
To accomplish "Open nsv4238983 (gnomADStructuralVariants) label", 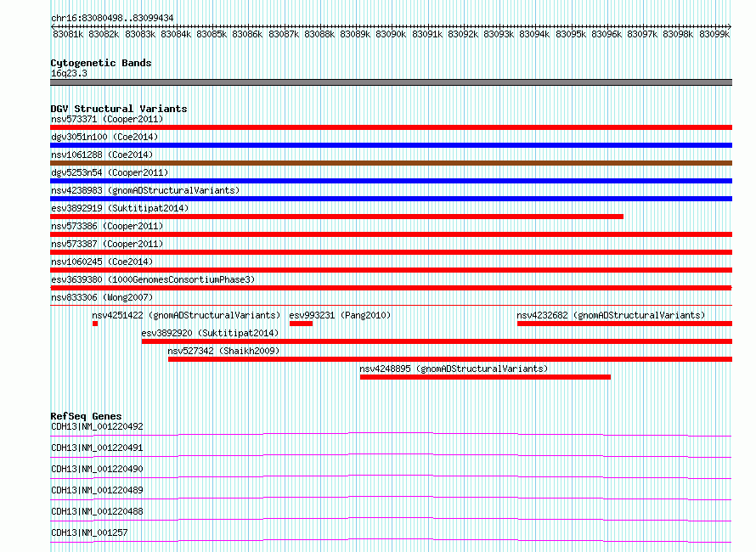I will [145, 190].
